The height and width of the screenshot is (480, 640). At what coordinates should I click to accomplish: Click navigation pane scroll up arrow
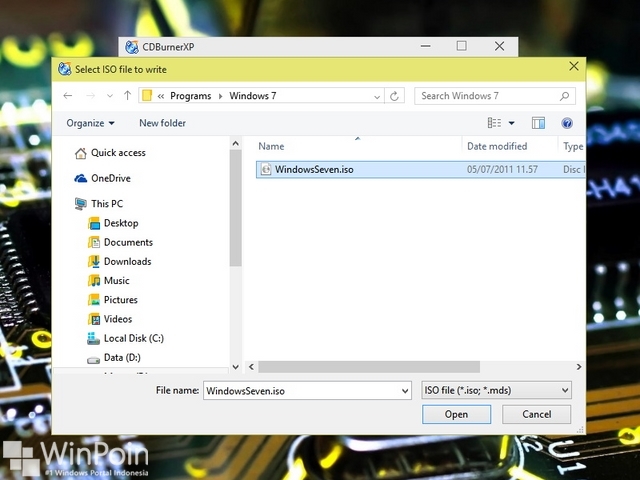pos(236,144)
